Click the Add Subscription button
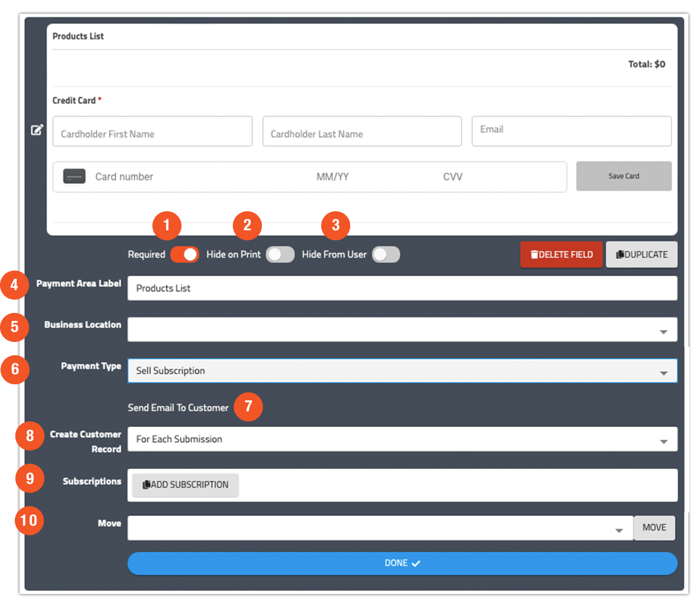 [186, 485]
